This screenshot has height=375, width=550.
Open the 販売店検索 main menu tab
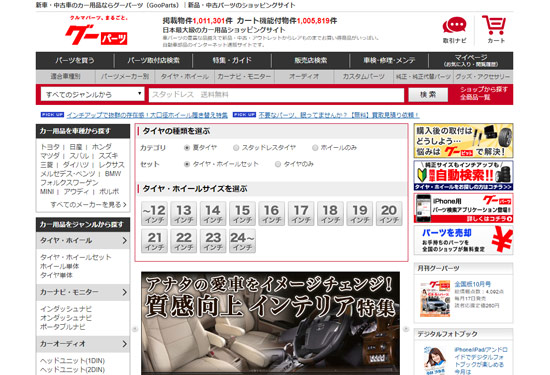[x=310, y=60]
